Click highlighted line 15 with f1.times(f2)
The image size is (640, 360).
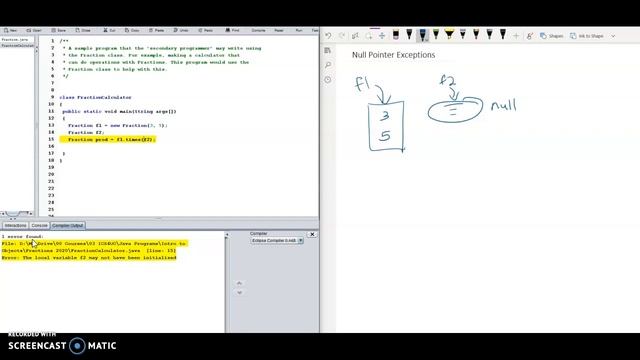click(107, 140)
